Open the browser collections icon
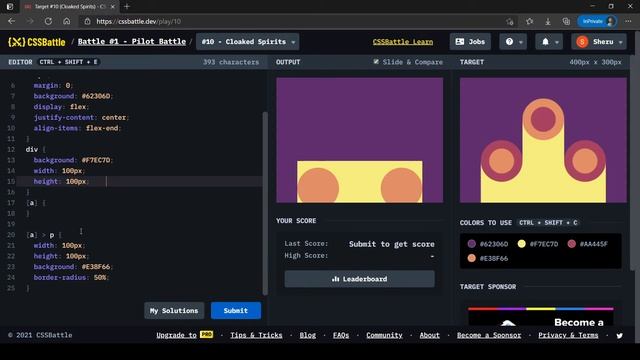 pyautogui.click(x=566, y=21)
